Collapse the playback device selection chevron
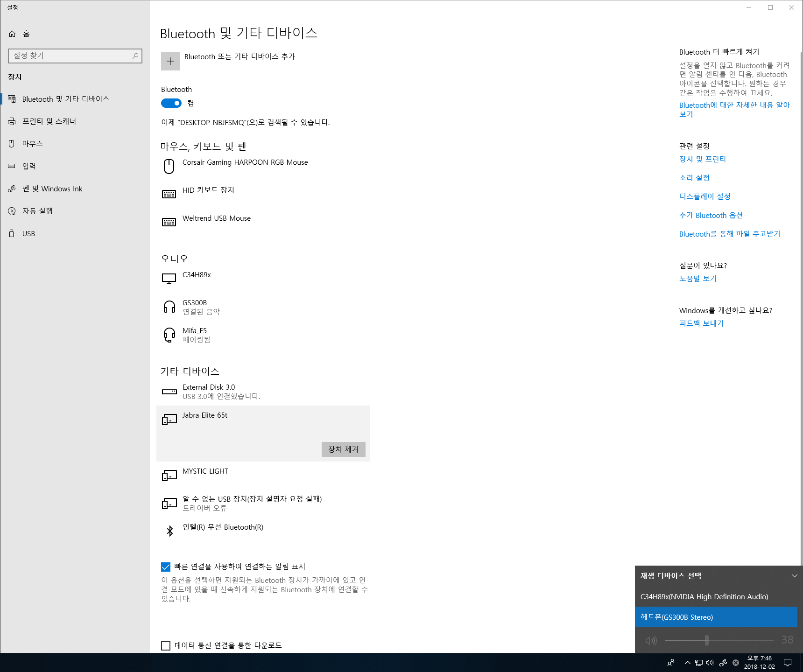 (x=794, y=576)
